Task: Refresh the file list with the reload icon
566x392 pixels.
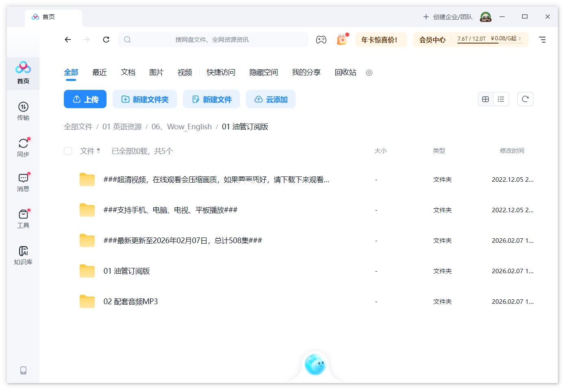Action: [x=525, y=99]
